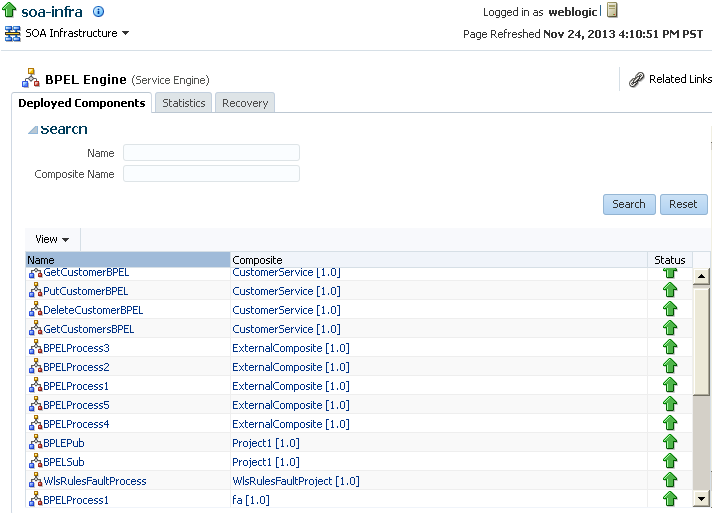The width and height of the screenshot is (712, 513).
Task: Click the status arrow for BPELSub
Action: point(670,461)
